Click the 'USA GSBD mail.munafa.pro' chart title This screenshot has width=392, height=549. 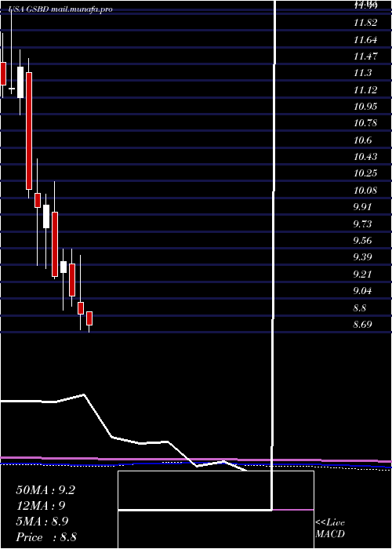coord(60,9)
